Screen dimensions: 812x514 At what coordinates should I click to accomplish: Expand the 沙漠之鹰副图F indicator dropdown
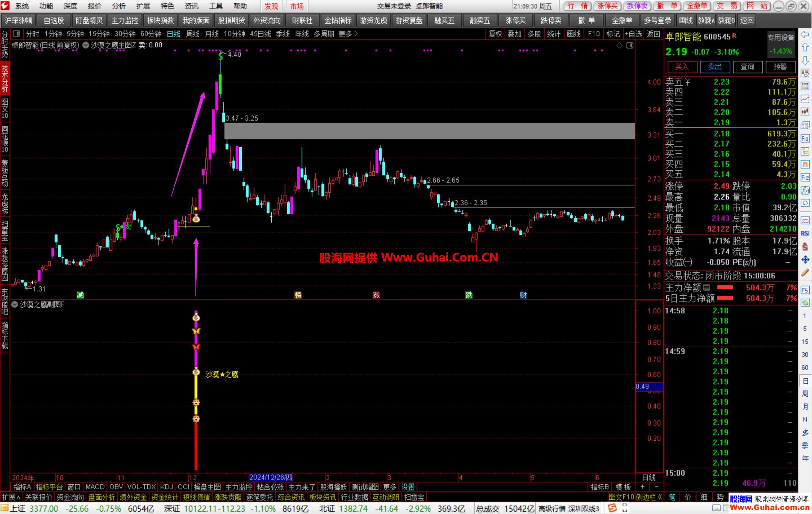15,304
